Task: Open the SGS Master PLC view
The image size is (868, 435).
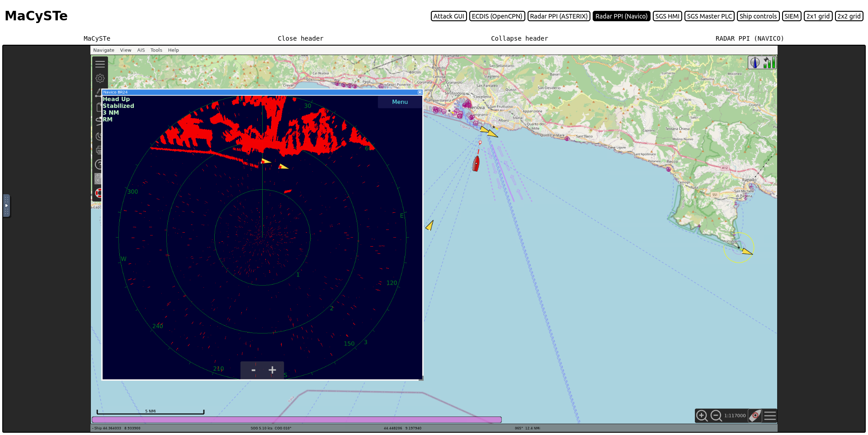Action: [709, 16]
